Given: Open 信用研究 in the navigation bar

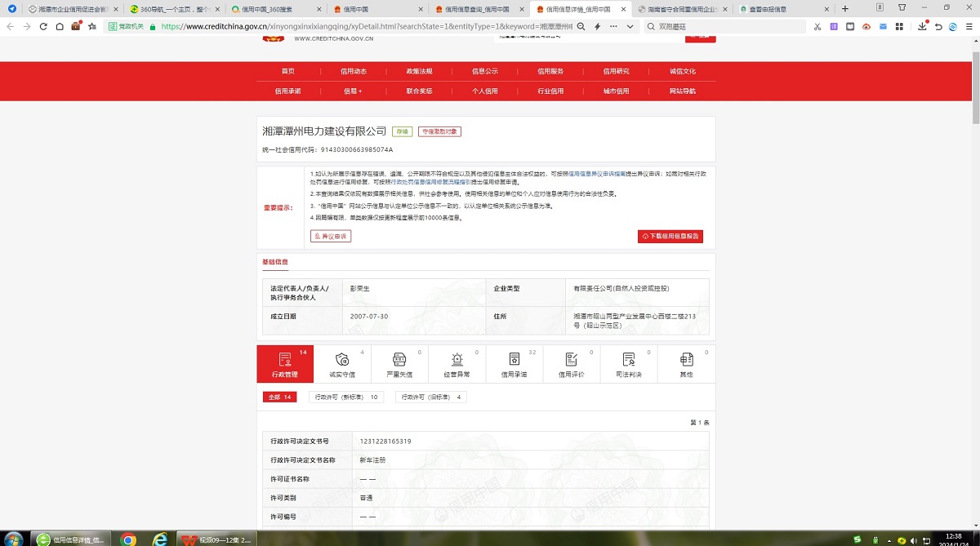Looking at the screenshot, I should (x=617, y=71).
